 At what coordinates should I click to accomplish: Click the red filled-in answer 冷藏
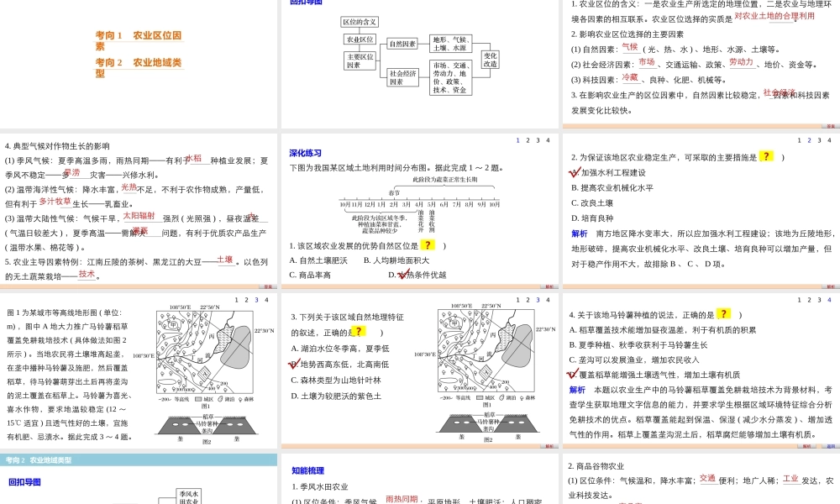click(630, 77)
